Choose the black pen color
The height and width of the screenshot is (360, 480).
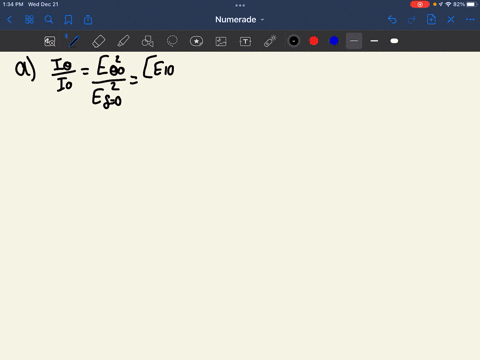pyautogui.click(x=294, y=41)
